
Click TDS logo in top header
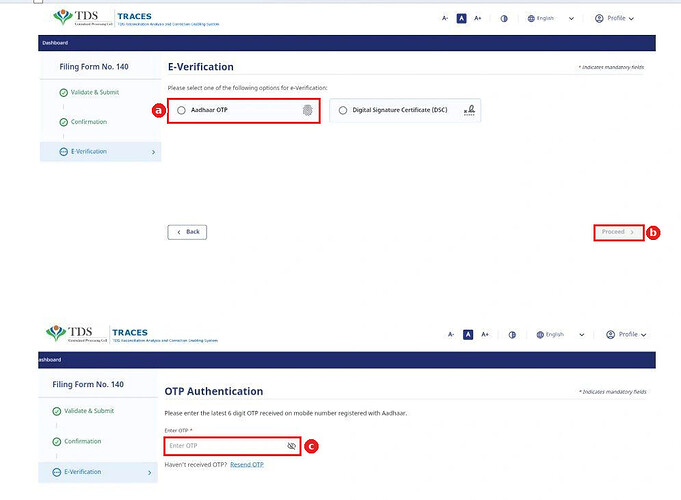83,17
